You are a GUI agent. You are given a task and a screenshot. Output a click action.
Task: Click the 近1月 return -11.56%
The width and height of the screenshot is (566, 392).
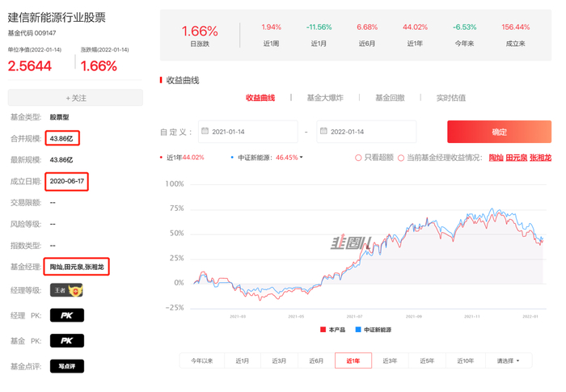point(319,27)
